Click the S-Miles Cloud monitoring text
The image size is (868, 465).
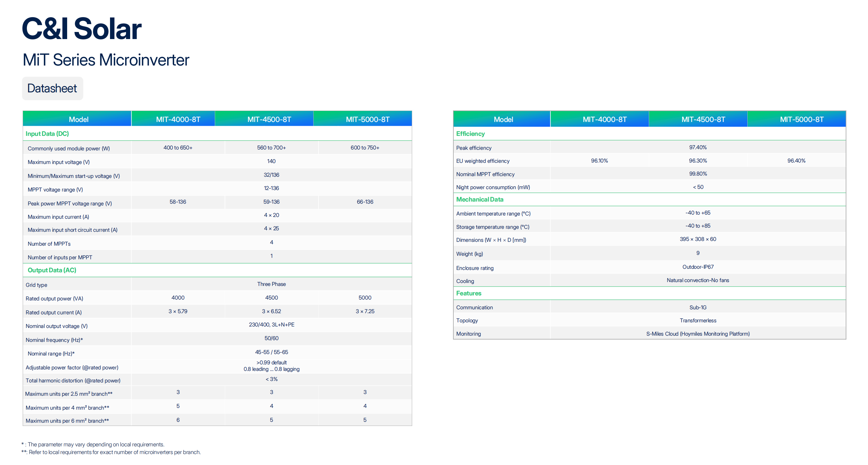point(697,334)
